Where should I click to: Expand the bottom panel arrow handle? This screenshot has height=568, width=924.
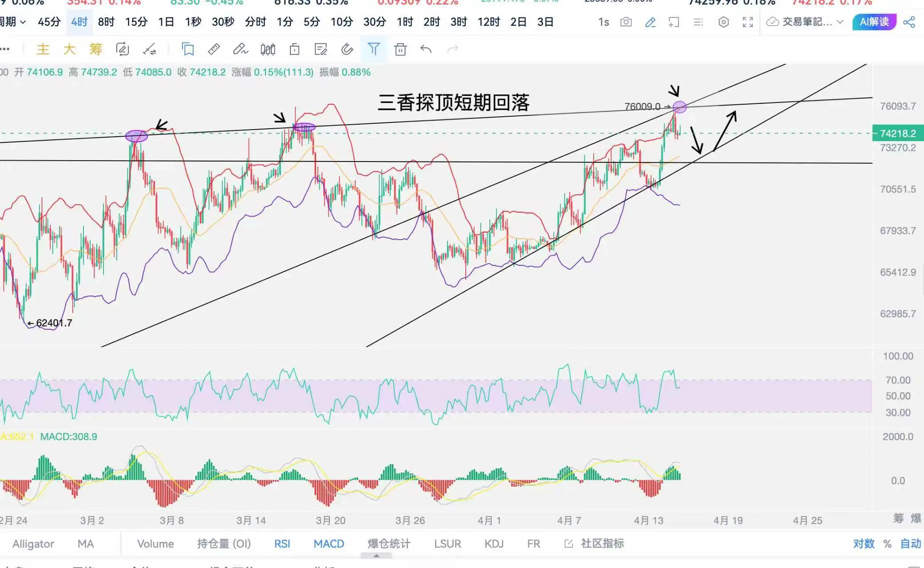tap(376, 556)
